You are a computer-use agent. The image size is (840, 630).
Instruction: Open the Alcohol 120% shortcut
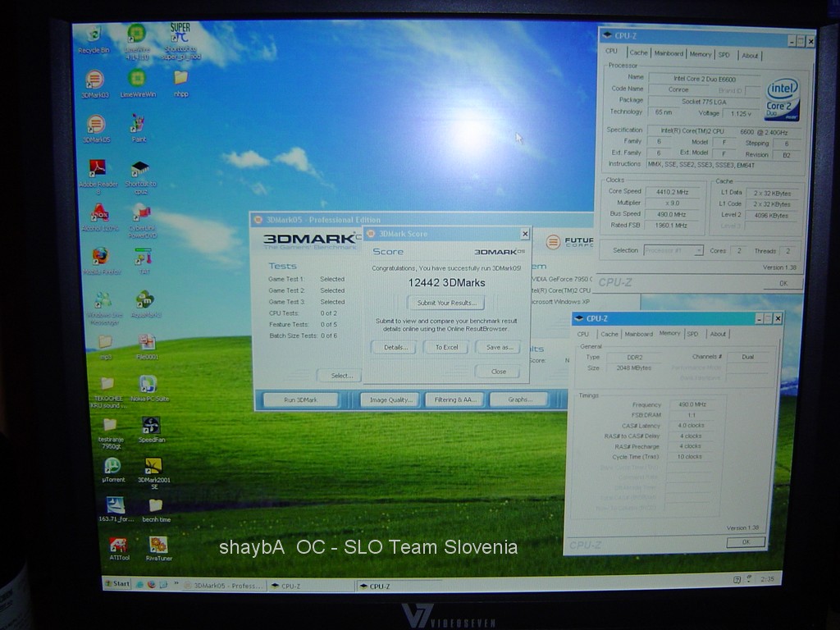coord(99,217)
